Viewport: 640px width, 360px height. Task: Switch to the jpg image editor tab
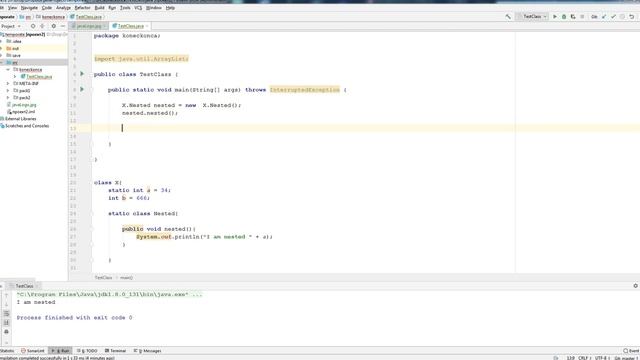(x=89, y=26)
